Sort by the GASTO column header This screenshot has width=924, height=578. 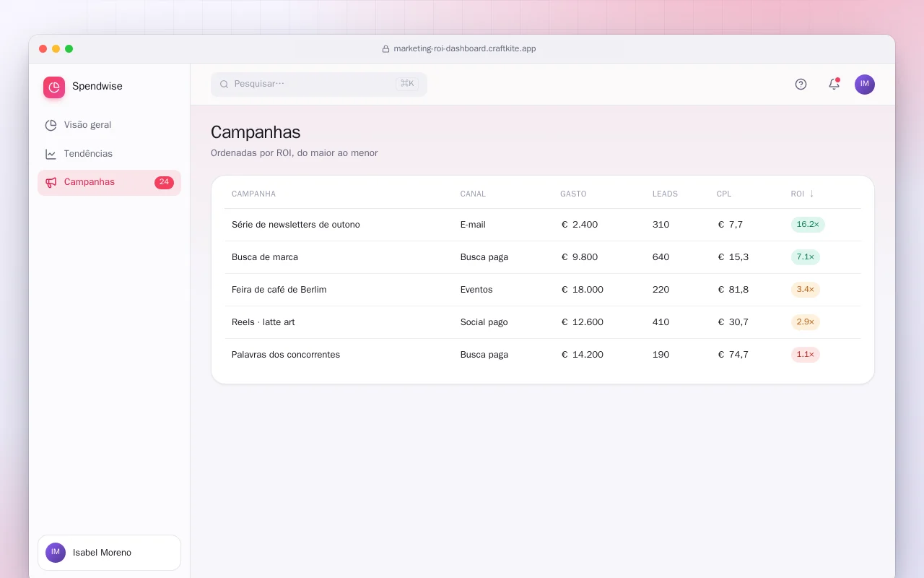tap(573, 194)
